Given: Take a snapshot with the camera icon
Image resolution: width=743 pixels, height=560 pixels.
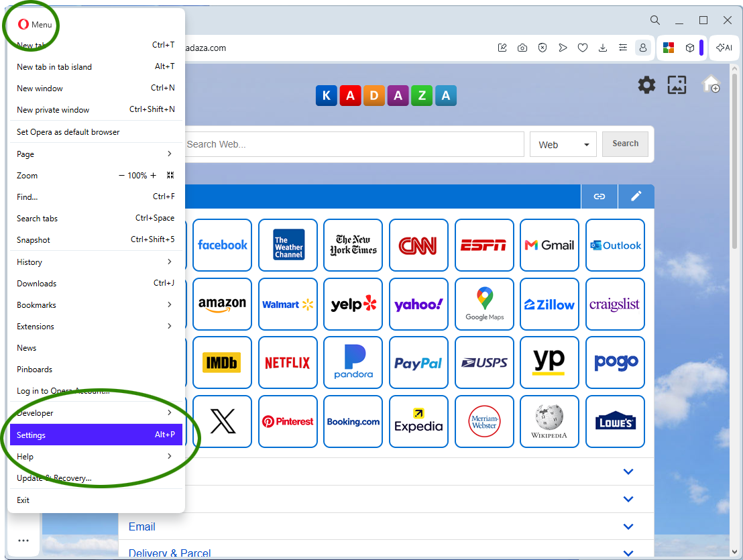Looking at the screenshot, I should coord(522,48).
